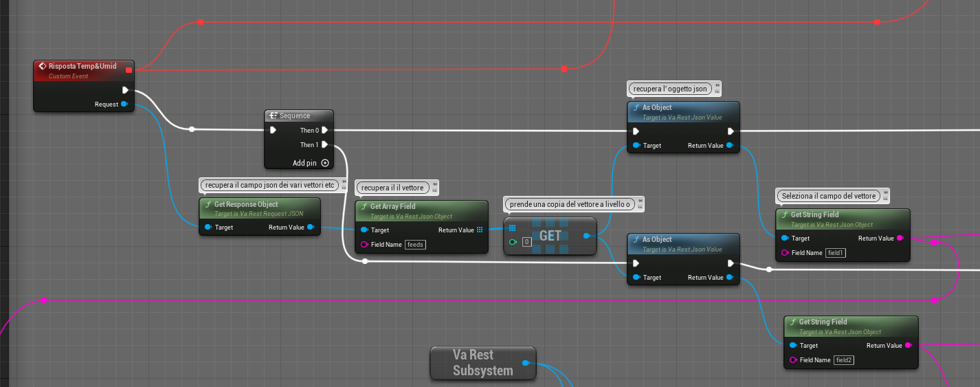Click comment bubble 'recupera il il vettore'
The width and height of the screenshot is (980, 387).
[x=392, y=187]
